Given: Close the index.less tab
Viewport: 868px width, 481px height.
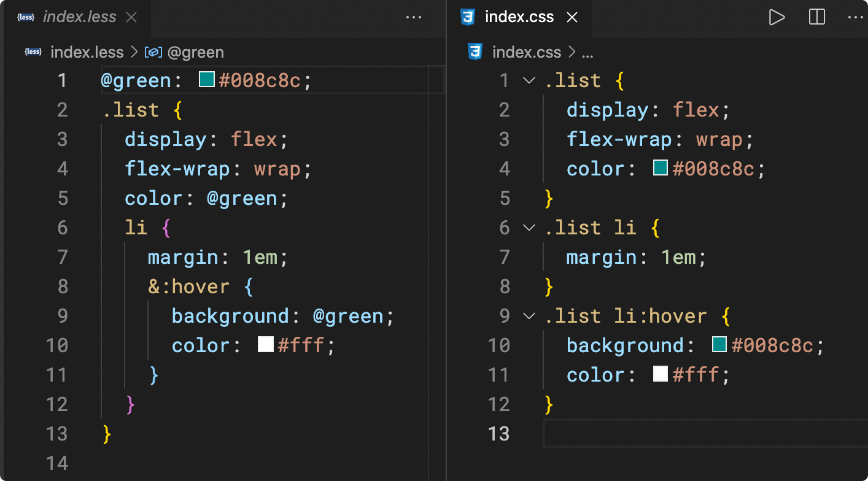Looking at the screenshot, I should coord(131,17).
